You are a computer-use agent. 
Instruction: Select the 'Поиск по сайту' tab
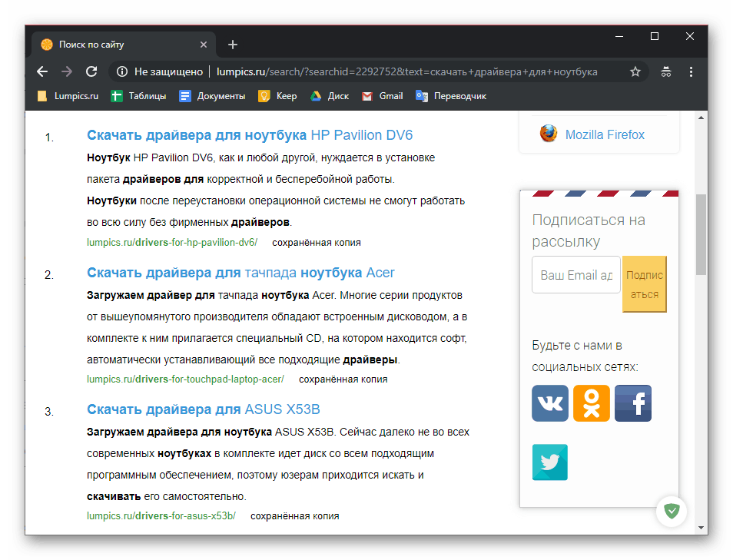pos(124,45)
